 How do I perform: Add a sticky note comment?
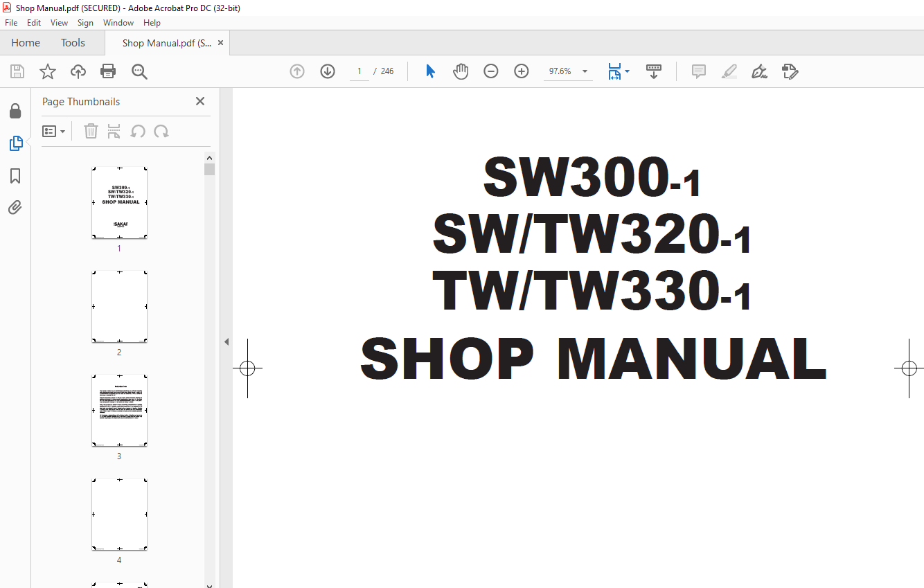pyautogui.click(x=699, y=71)
